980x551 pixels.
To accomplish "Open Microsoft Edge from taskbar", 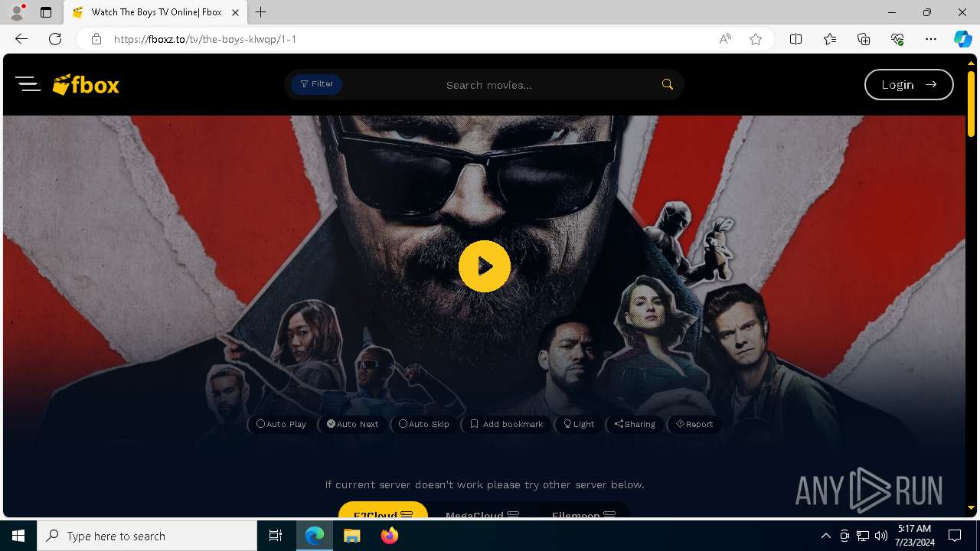I will (x=315, y=536).
